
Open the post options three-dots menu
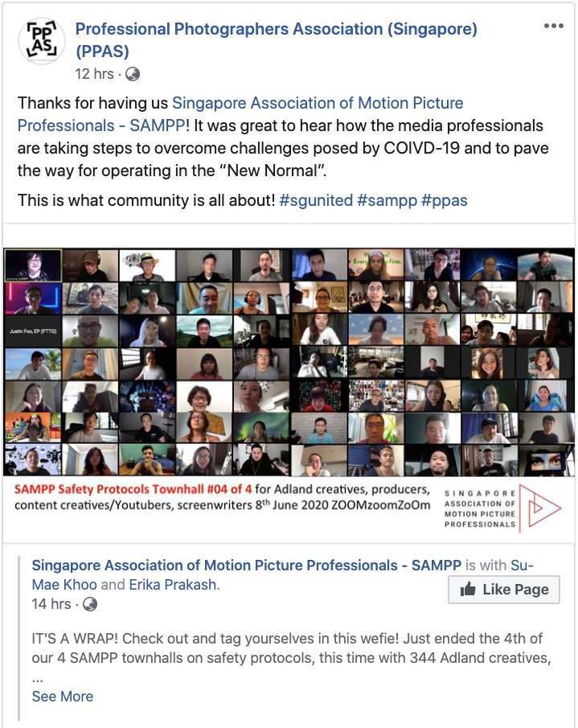[x=553, y=26]
